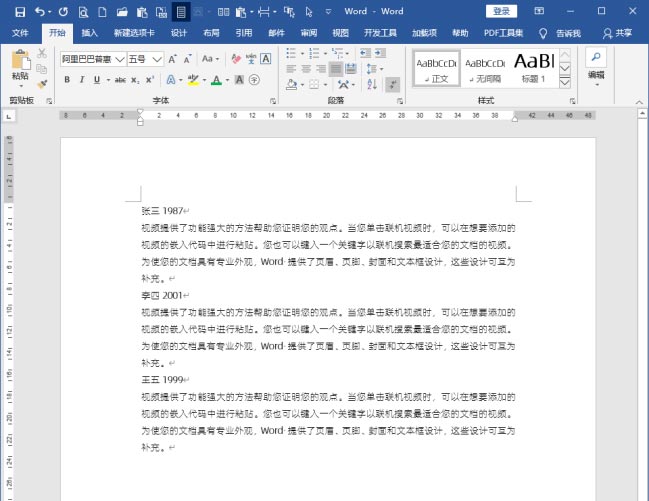The width and height of the screenshot is (649, 501).
Task: Toggle show/hide paragraph marks
Action: click(x=392, y=84)
